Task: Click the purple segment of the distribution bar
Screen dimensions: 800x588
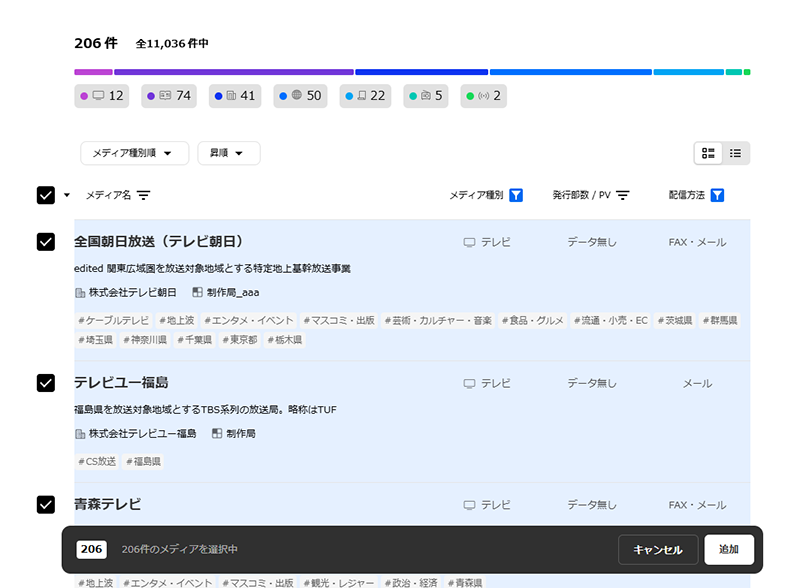Action: [x=234, y=72]
